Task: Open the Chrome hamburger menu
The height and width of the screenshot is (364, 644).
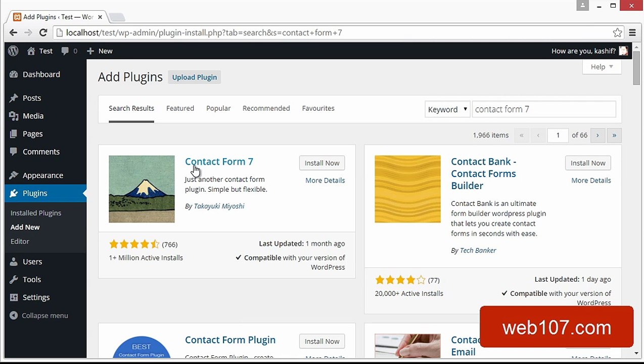Action: click(632, 32)
